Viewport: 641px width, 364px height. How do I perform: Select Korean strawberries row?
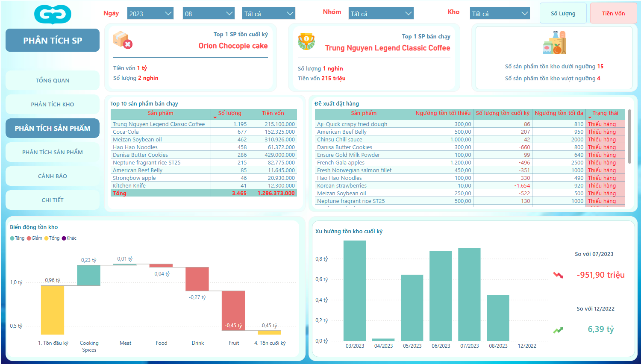click(470, 186)
